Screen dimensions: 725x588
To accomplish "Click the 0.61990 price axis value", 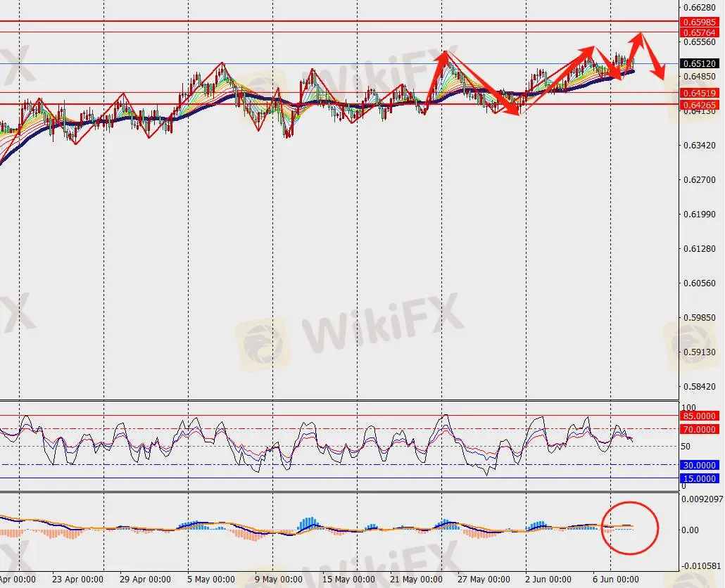I will [700, 215].
